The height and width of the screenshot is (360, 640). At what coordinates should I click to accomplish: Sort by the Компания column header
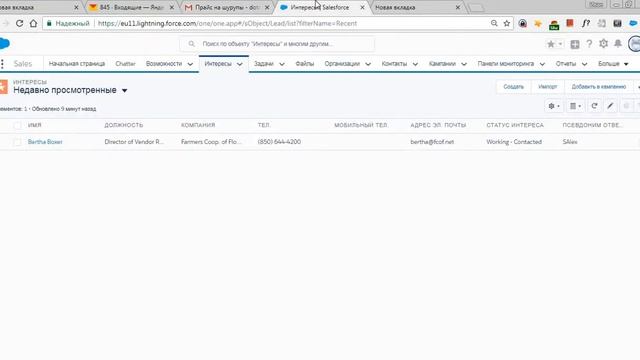point(198,125)
